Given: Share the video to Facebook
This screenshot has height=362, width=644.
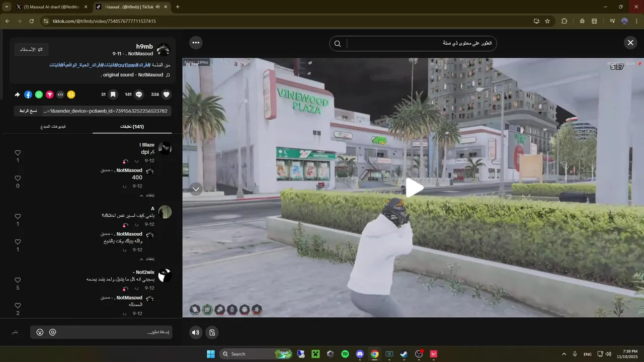Looking at the screenshot, I should (x=28, y=95).
